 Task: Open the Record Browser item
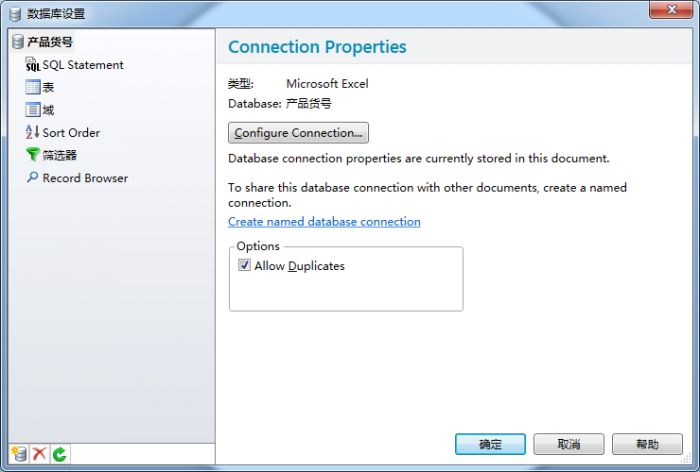[84, 178]
